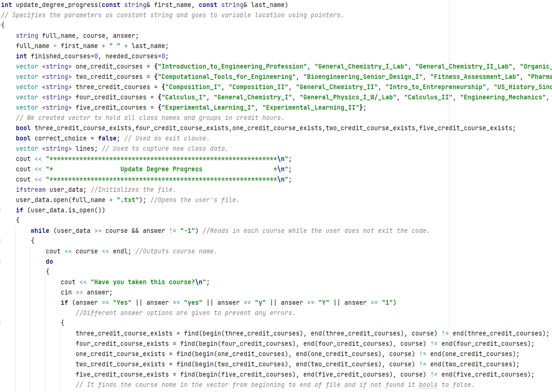The width and height of the screenshot is (552, 392).
Task: Click the statement "cin >> answer;"
Action: [x=87, y=292]
